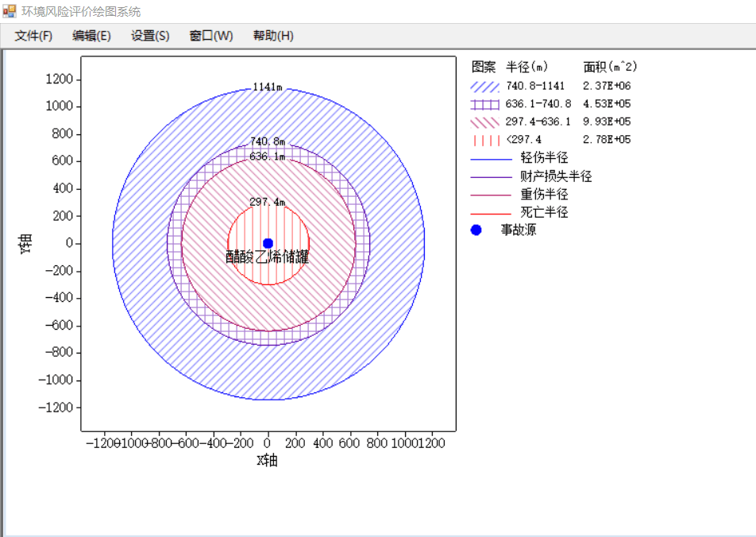Click the area value 9.93E+05
This screenshot has width=756, height=537.
607,122
